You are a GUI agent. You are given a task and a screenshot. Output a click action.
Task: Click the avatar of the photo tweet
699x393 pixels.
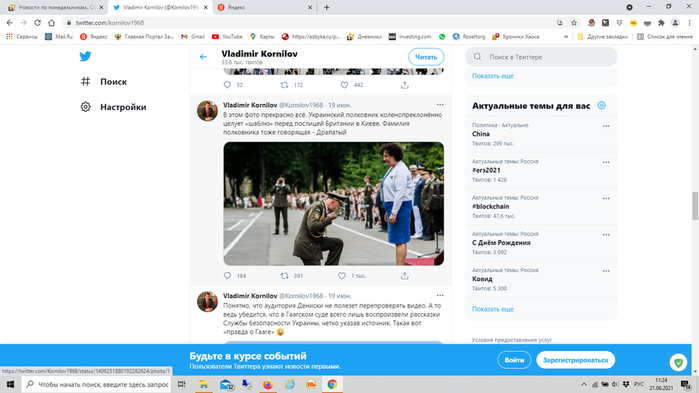[207, 111]
